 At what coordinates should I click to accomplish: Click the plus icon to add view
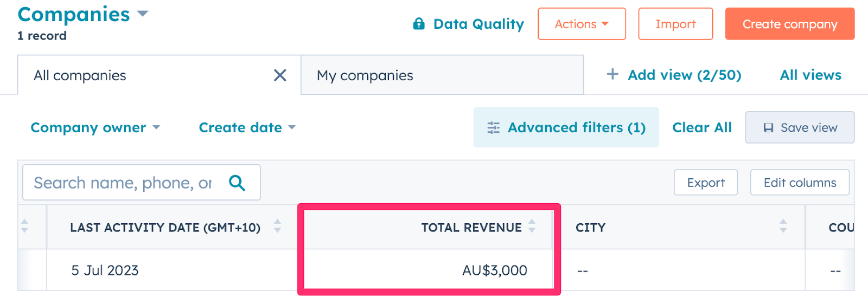point(612,74)
